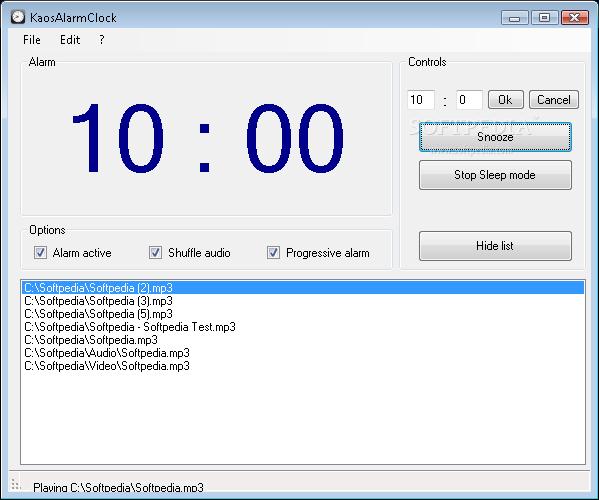Close the KaosAlarmClock window
Screen dimensions: 599x500
tap(575, 18)
